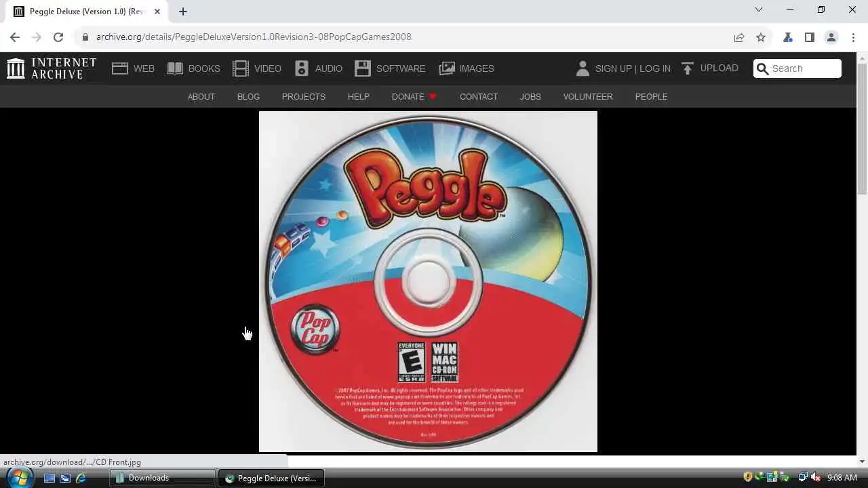Screen dimensions: 868x488
Task: Click the share page icon
Action: click(x=739, y=37)
